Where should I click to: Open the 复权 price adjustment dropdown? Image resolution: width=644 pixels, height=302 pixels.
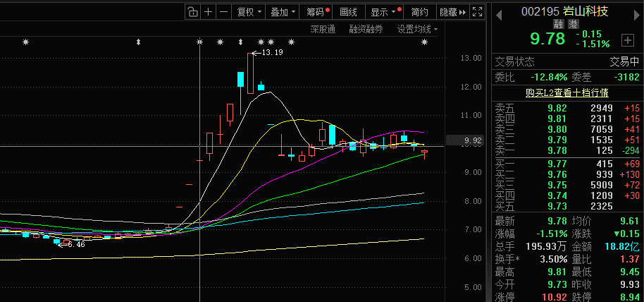point(249,11)
